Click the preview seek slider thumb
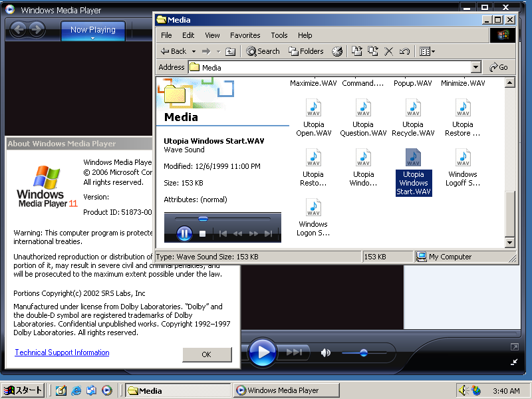The height and width of the screenshot is (399, 532). tap(203, 219)
